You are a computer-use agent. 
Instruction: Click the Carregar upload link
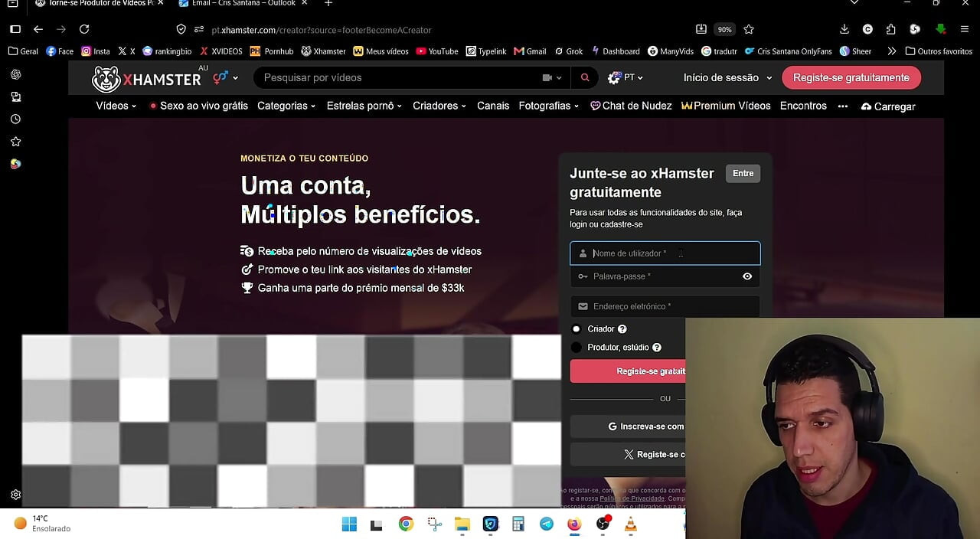click(888, 106)
